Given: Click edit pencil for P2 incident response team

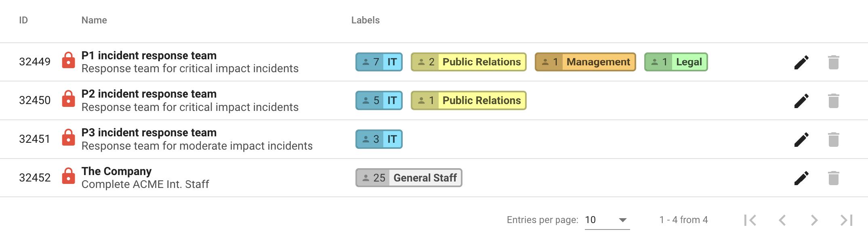Looking at the screenshot, I should 801,101.
